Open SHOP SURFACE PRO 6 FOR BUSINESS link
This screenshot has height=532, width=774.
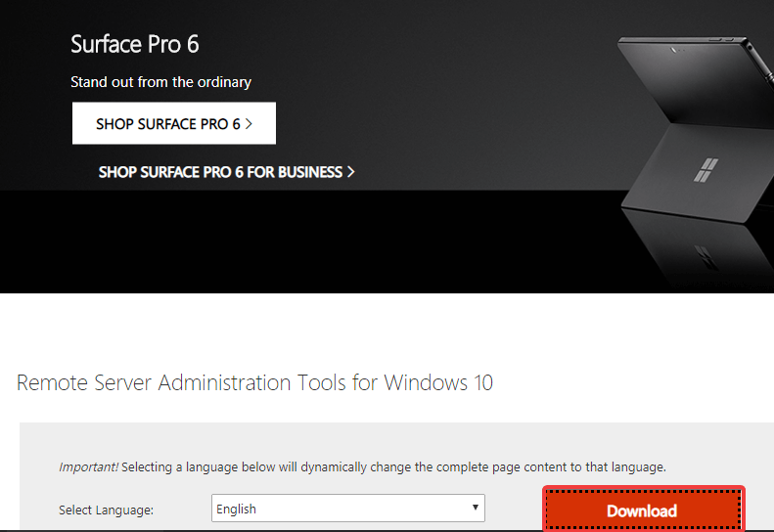click(x=227, y=172)
